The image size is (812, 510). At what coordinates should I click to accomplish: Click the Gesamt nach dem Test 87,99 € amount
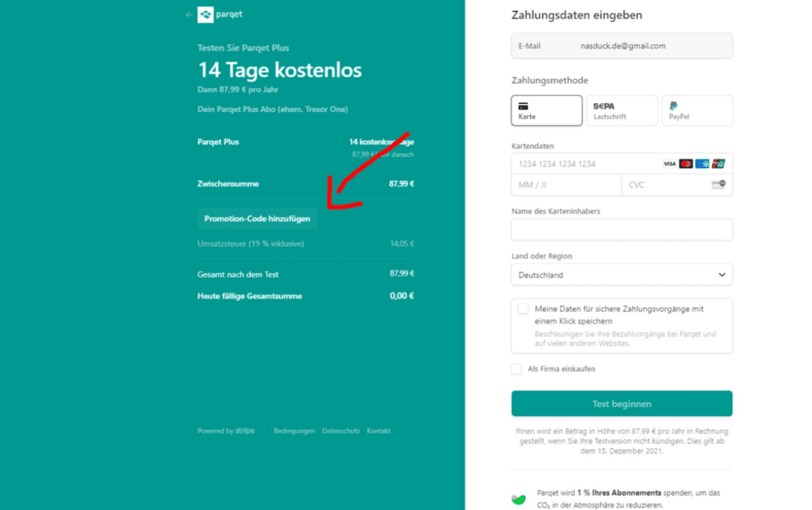[x=402, y=274]
